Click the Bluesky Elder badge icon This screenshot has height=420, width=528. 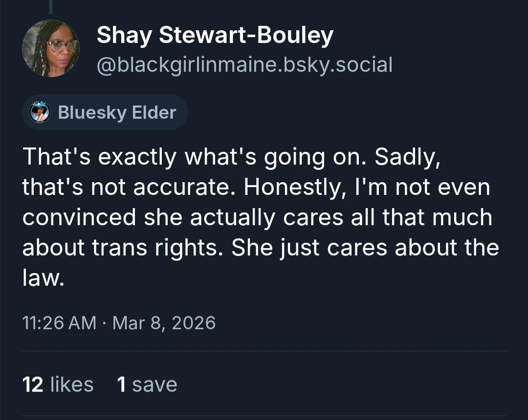click(x=41, y=112)
